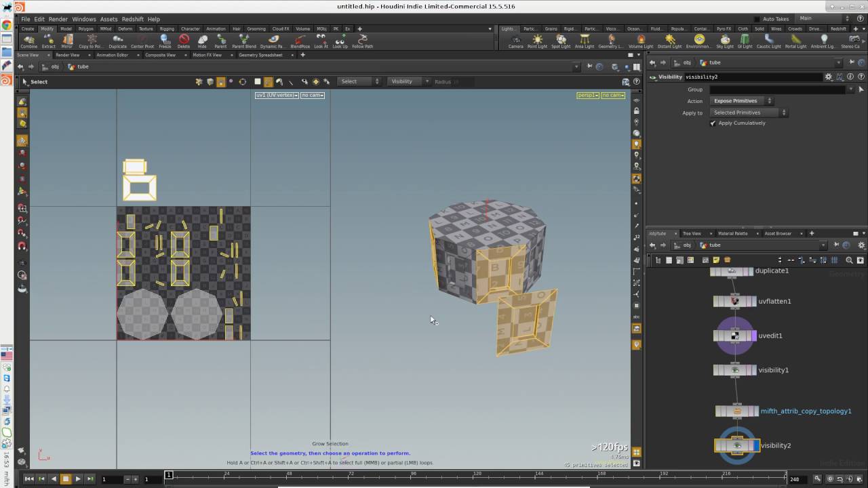This screenshot has height=488, width=868.
Task: Click the Freeze shelf tool
Action: tap(165, 41)
